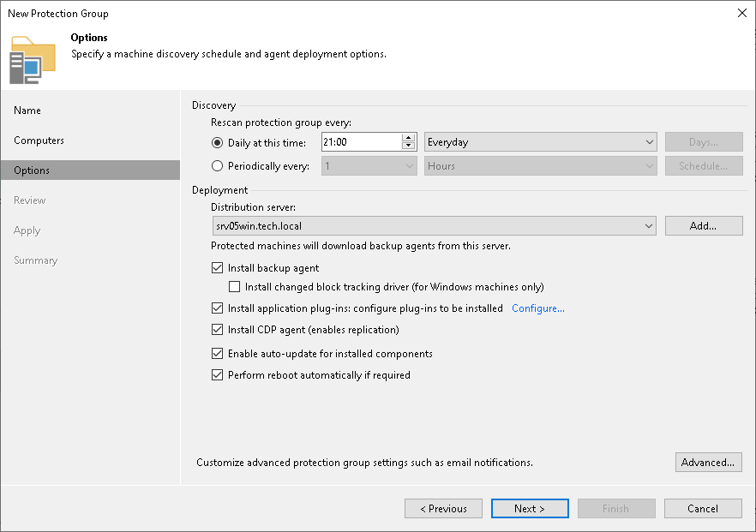Select the Review step in sidebar
This screenshot has height=532, width=756.
(29, 200)
